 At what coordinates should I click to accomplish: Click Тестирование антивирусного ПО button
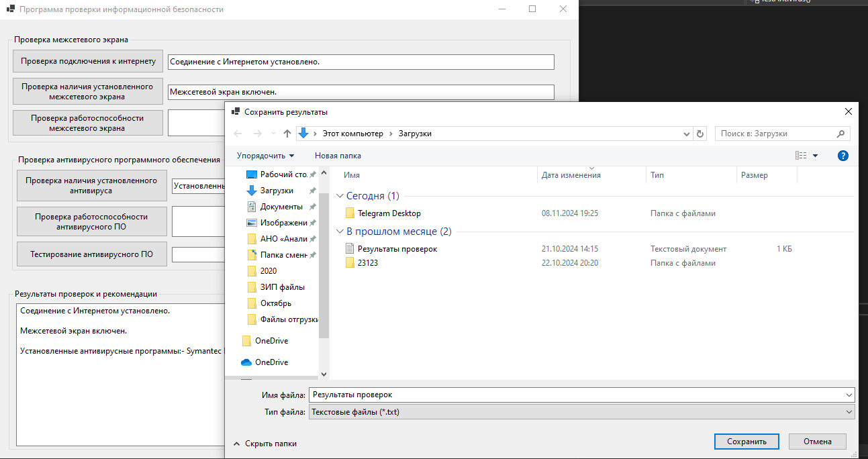point(91,254)
